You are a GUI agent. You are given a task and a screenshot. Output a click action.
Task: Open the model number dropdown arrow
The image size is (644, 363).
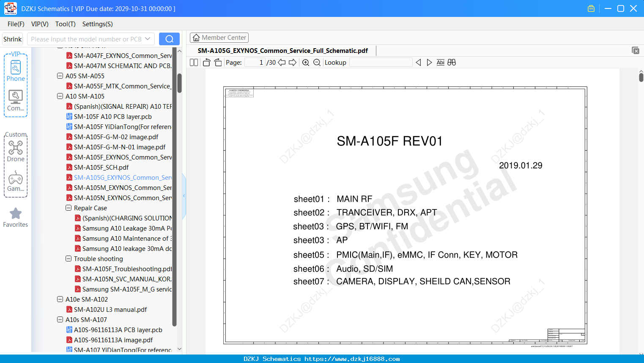(x=148, y=39)
